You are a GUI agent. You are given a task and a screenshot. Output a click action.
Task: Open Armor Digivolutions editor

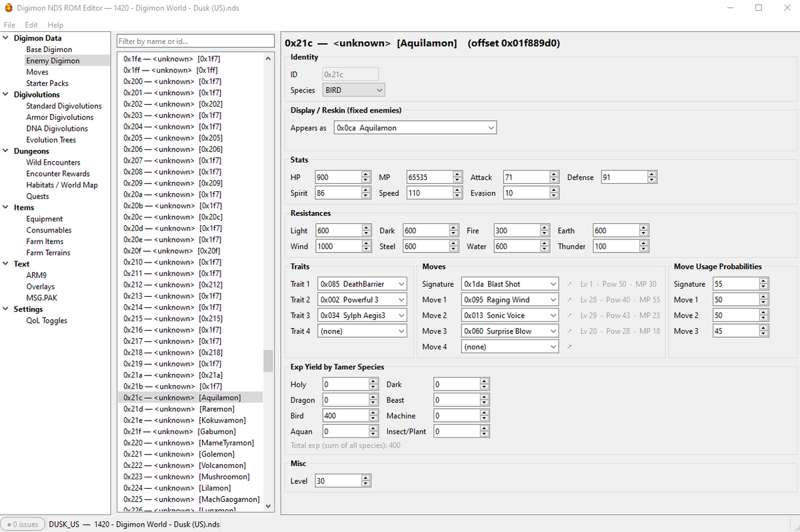(60, 117)
